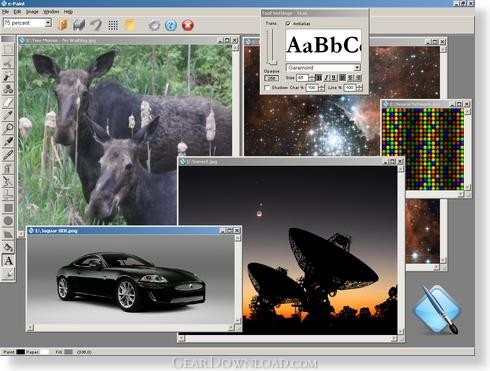Toggle the Antialias checkbox
The width and height of the screenshot is (490, 371).
[288, 24]
